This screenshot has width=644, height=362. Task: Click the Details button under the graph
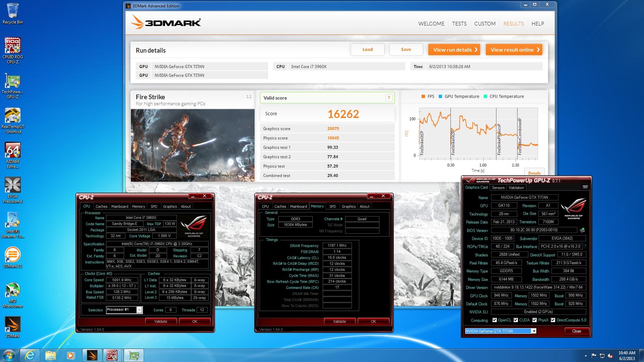pyautogui.click(x=534, y=173)
